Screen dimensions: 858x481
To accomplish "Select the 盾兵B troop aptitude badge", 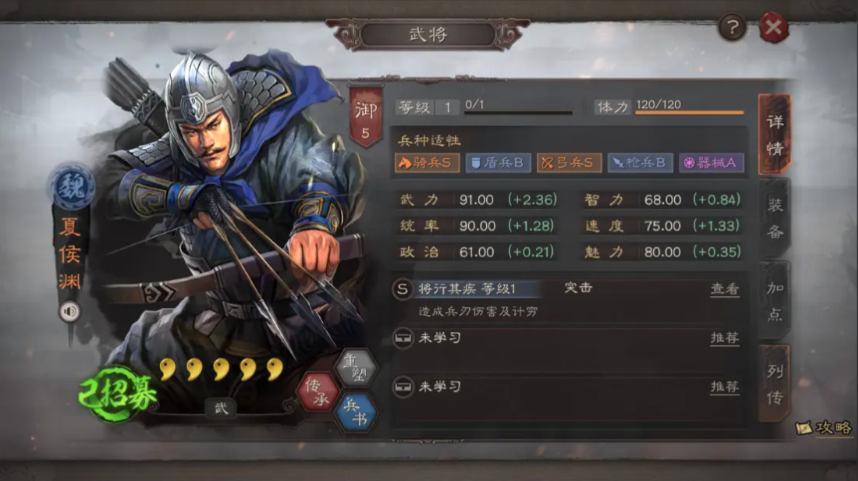I will coord(498,163).
